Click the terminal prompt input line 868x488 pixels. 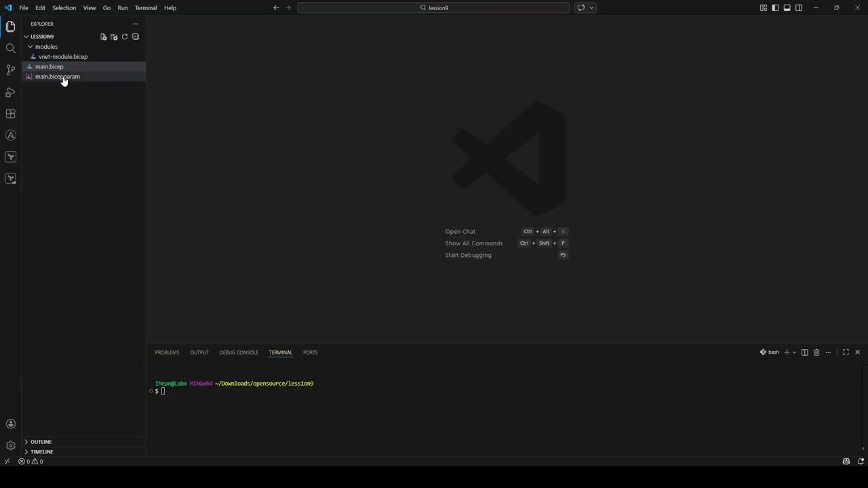(x=163, y=392)
